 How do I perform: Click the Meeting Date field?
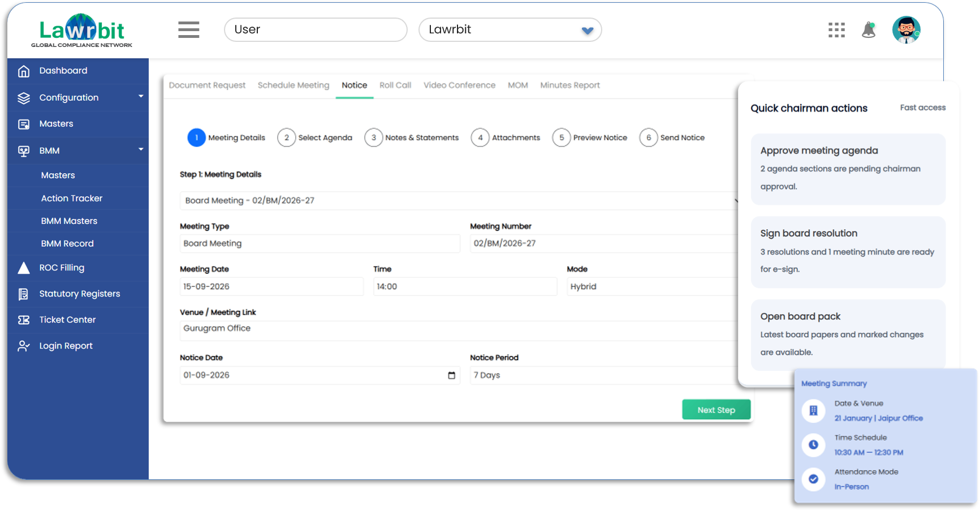(271, 287)
